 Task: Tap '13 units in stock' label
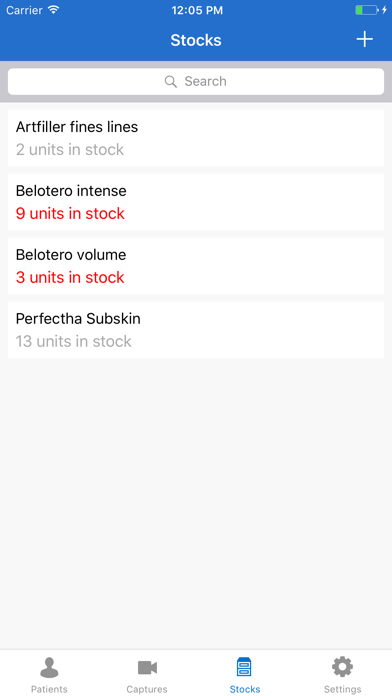point(74,341)
